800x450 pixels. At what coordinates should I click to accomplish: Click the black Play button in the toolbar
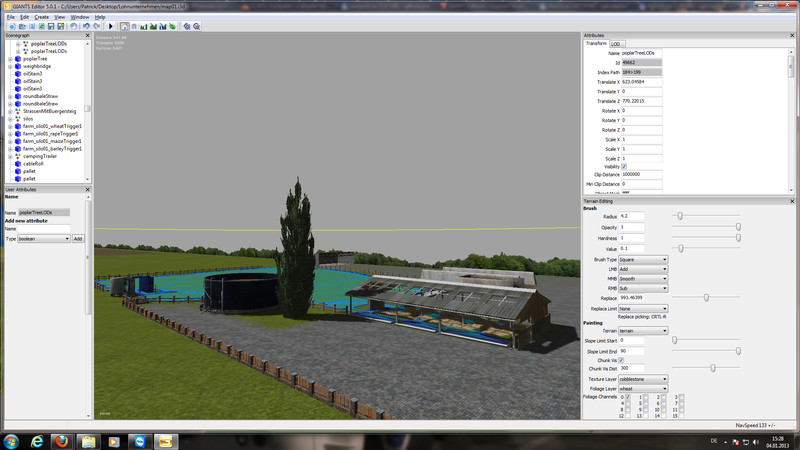pyautogui.click(x=111, y=26)
